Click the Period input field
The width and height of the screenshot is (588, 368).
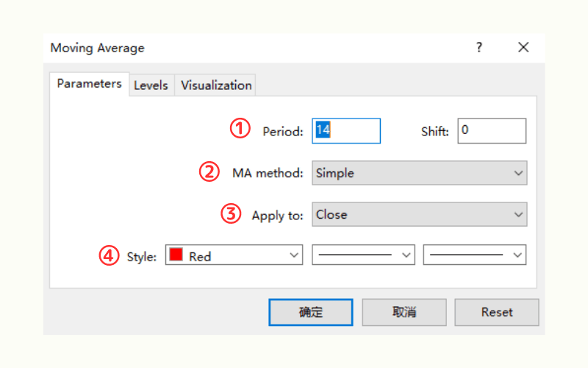click(x=346, y=131)
